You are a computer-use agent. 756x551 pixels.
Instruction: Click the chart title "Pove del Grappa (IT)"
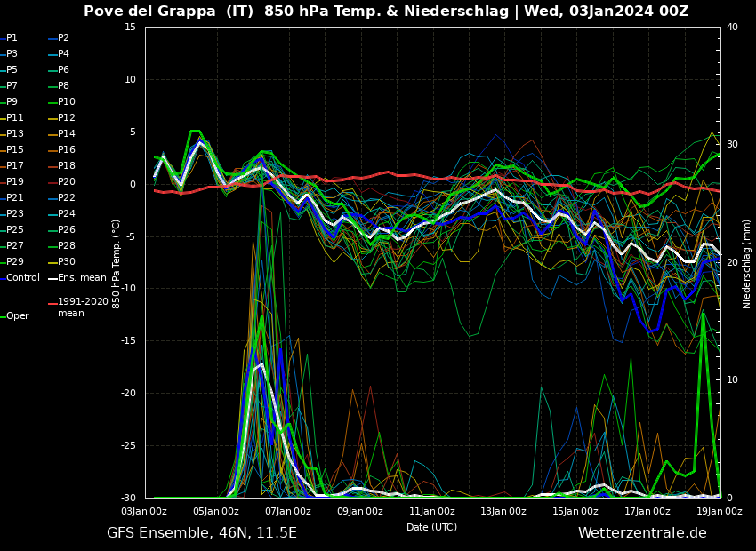coord(168,11)
